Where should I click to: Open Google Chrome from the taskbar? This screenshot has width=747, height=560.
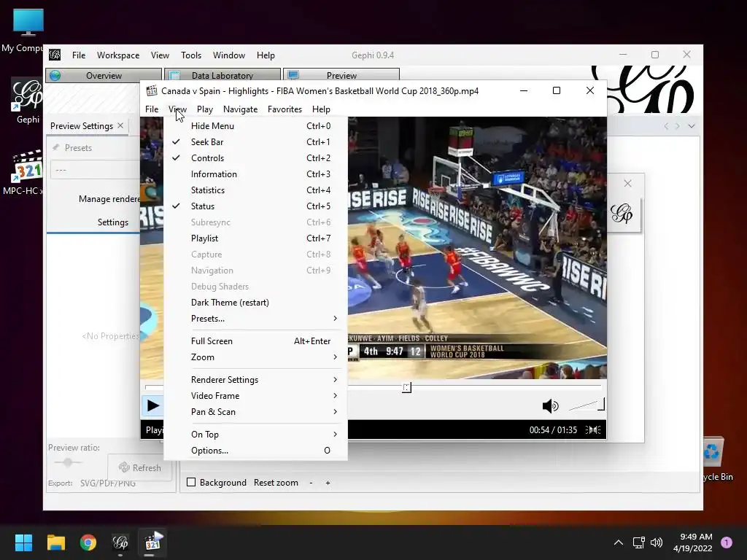(88, 542)
